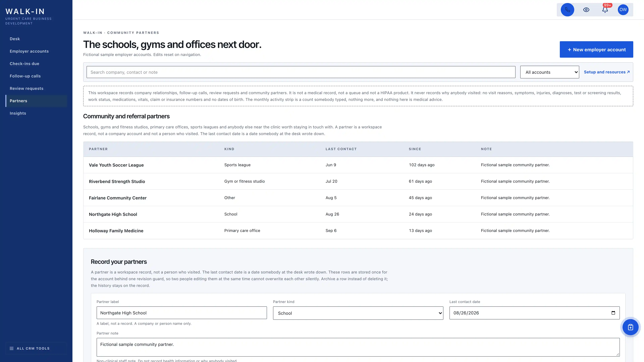The image size is (644, 362).
Task: Click the 'Aug 26' last contact cell
Action: click(332, 214)
